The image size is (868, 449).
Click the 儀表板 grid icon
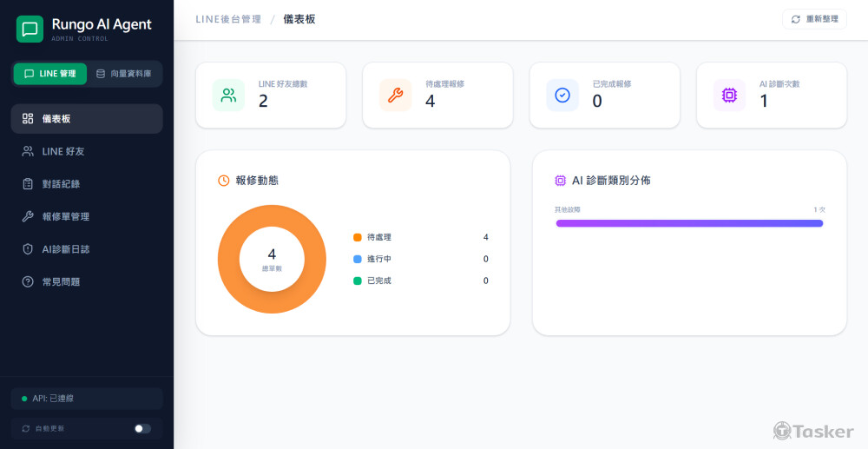[28, 118]
